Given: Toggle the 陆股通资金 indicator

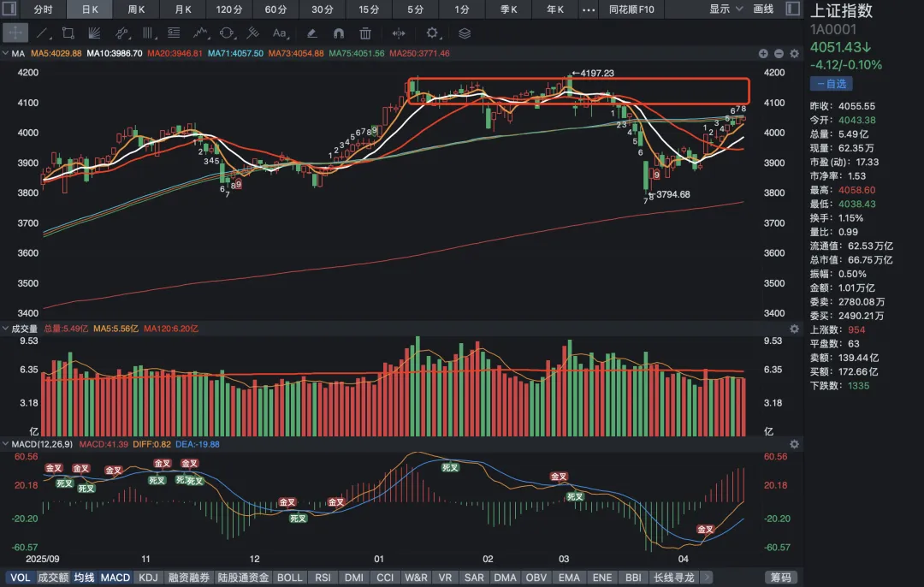Looking at the screenshot, I should coord(243,578).
